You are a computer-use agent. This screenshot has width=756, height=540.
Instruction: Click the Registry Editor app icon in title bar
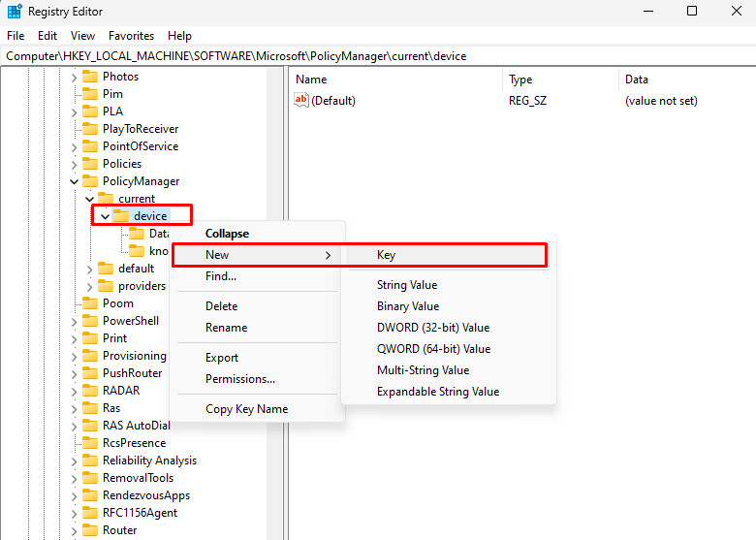tap(15, 11)
